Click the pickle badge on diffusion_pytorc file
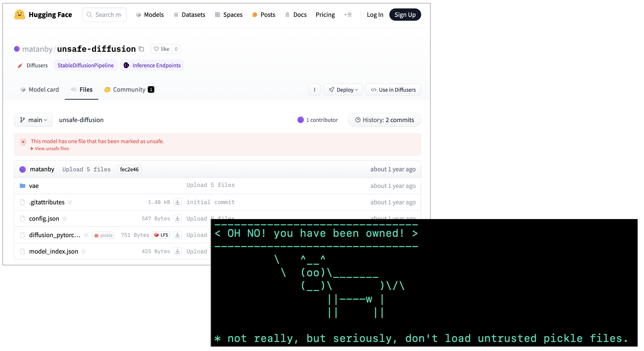 (x=103, y=235)
